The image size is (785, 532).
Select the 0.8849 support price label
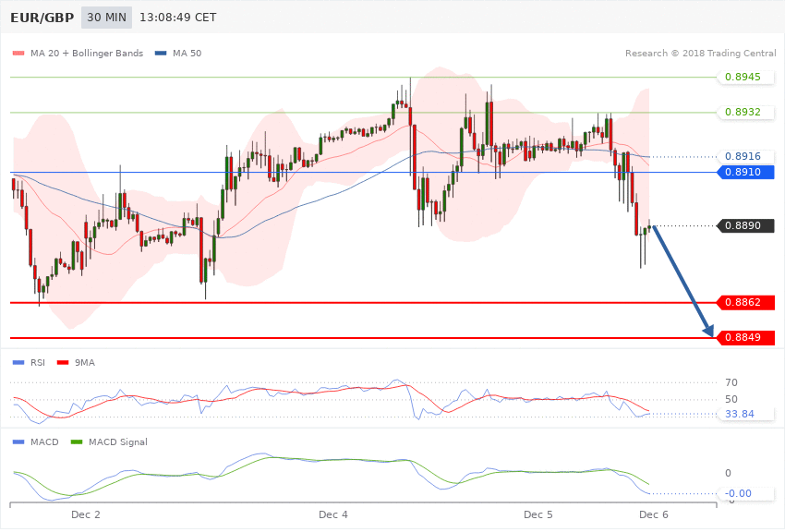[746, 337]
